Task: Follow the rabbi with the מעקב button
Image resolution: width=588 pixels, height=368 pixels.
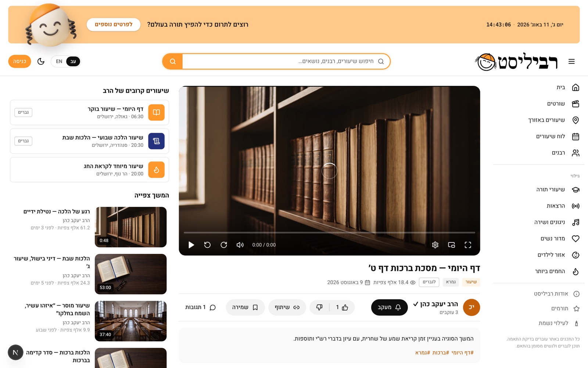Action: pos(390,307)
